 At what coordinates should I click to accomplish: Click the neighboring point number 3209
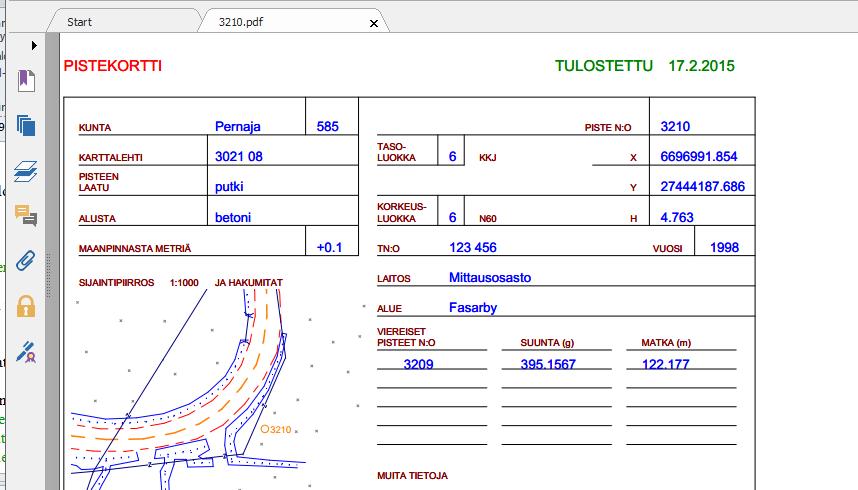pyautogui.click(x=418, y=364)
